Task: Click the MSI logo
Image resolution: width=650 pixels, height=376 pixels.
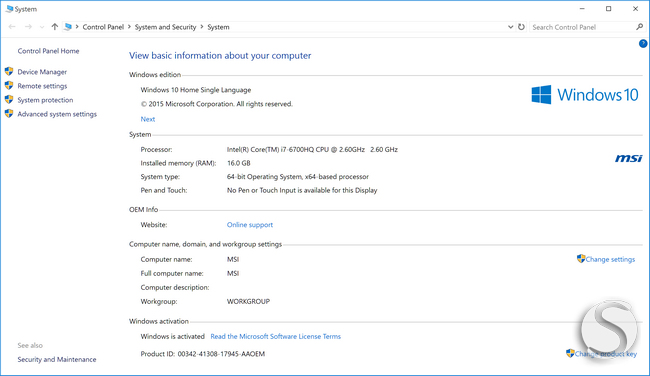Action: [628, 158]
